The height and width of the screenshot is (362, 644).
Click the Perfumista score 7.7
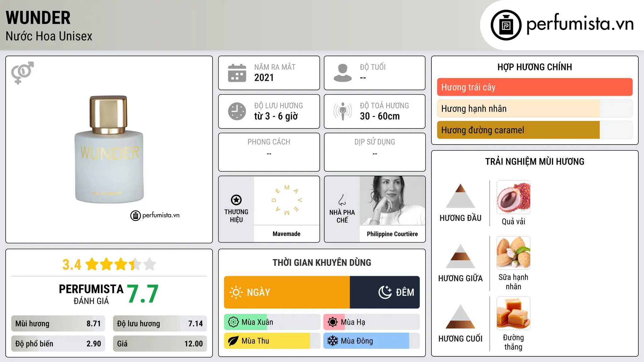(143, 294)
